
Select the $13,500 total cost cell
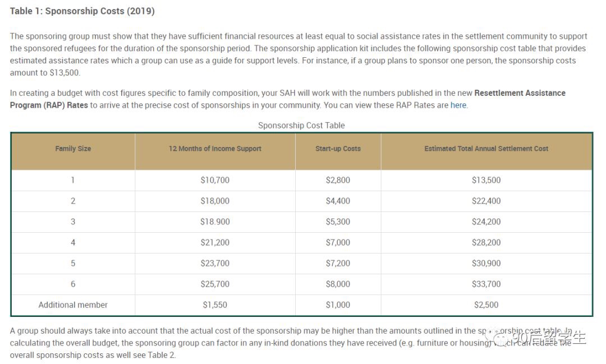click(486, 180)
